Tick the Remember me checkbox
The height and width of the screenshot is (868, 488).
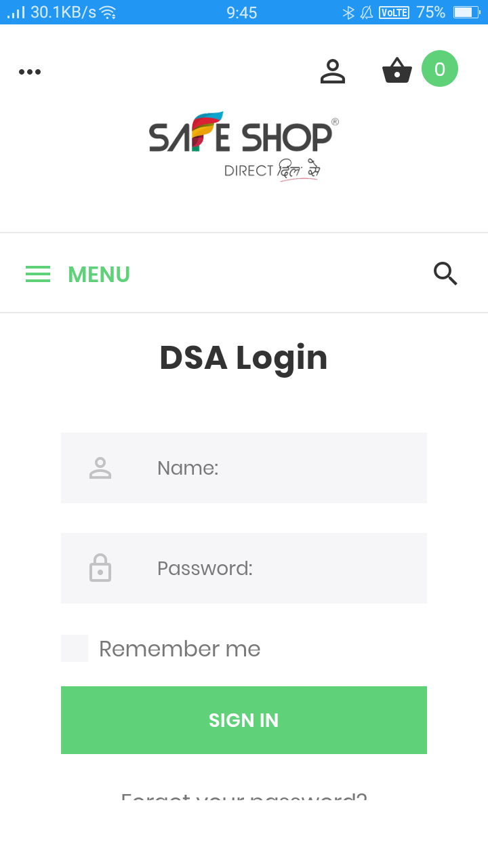[x=75, y=648]
